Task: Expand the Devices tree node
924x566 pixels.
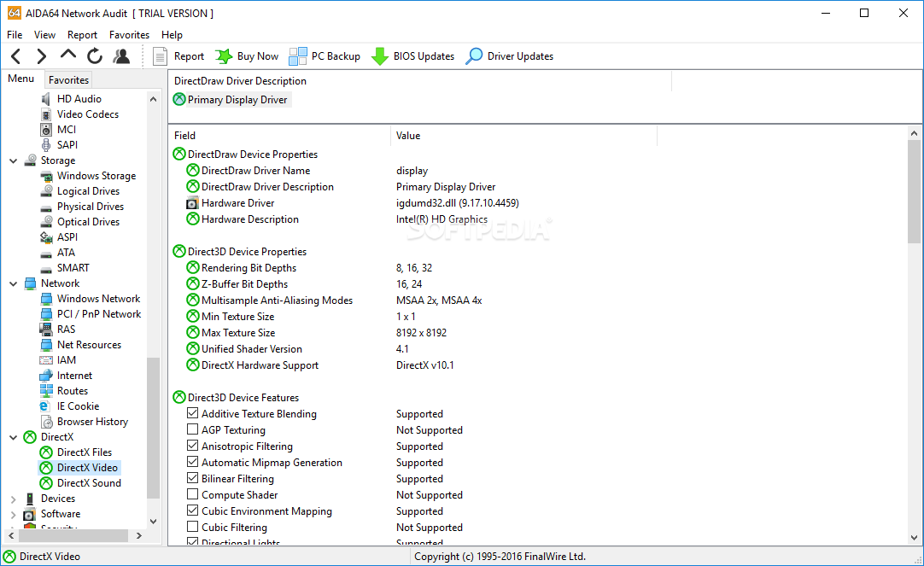Action: pos(14,499)
